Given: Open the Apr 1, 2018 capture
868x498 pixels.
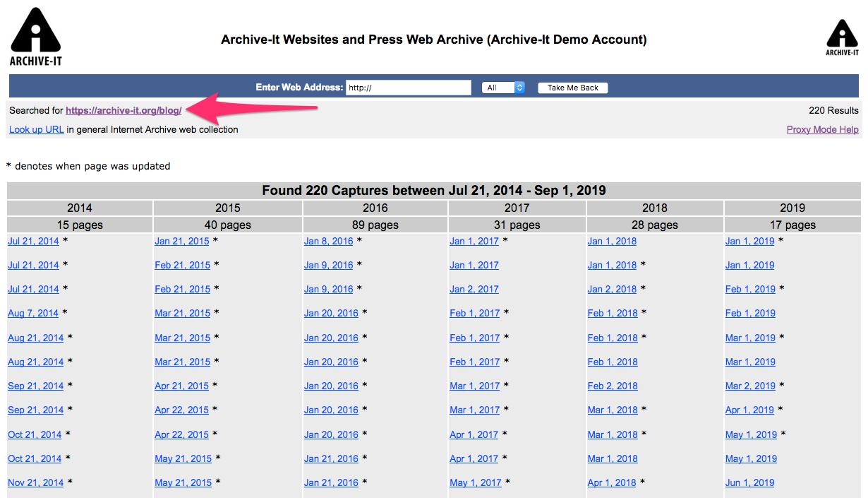Looking at the screenshot, I should point(611,482).
